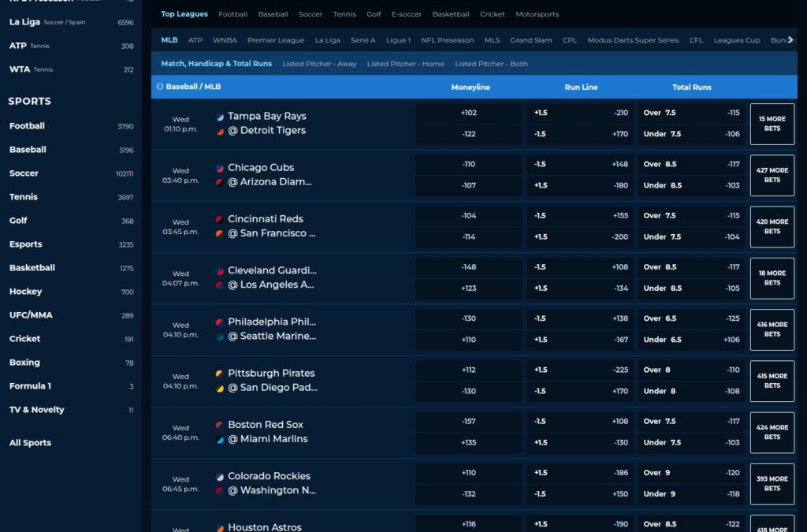Open Colorado Rockies at Washington match

point(272,484)
